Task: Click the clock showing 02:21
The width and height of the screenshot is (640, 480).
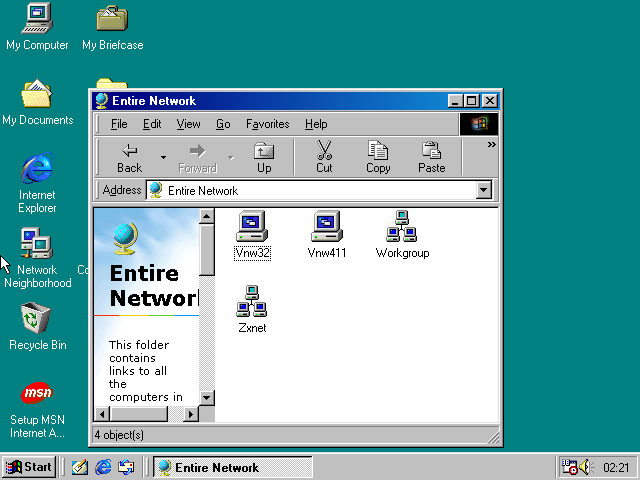Action: click(x=616, y=467)
